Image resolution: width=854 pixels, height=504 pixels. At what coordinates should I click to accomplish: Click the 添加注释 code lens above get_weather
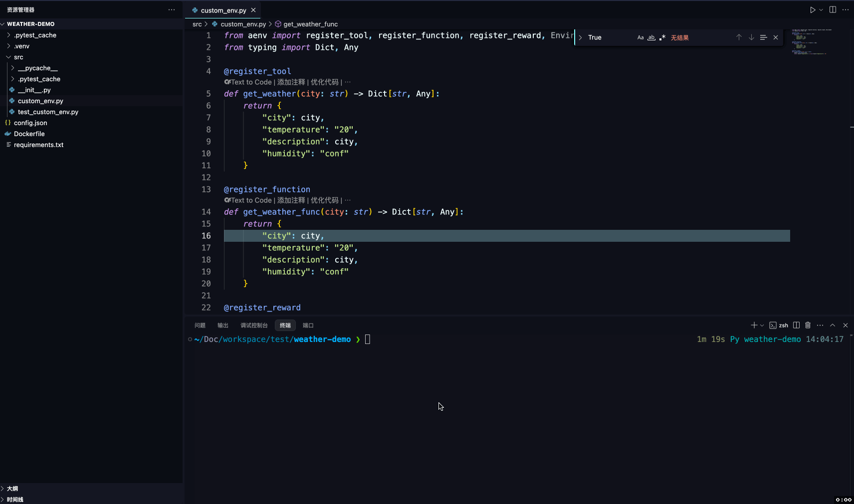[x=291, y=82]
